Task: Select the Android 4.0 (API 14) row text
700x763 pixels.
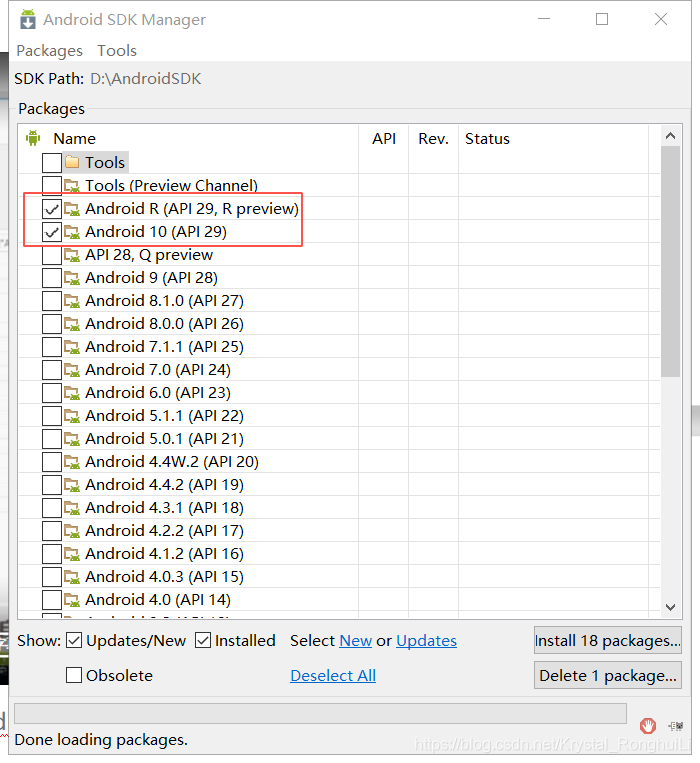Action: pyautogui.click(x=158, y=600)
